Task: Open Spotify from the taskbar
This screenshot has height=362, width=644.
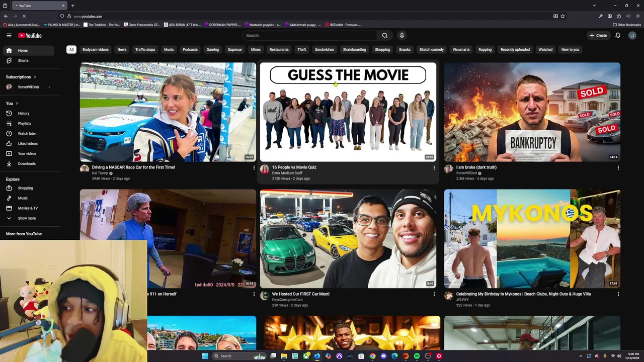Action: point(417,356)
